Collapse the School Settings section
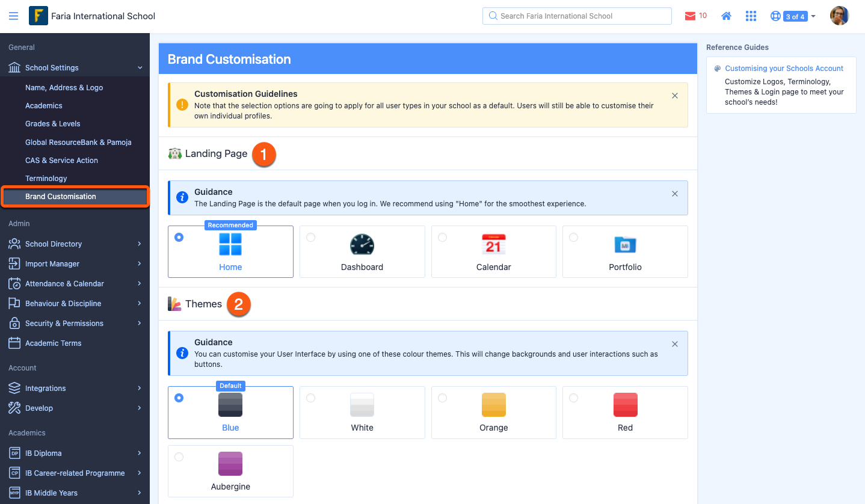The width and height of the screenshot is (865, 504). point(140,67)
